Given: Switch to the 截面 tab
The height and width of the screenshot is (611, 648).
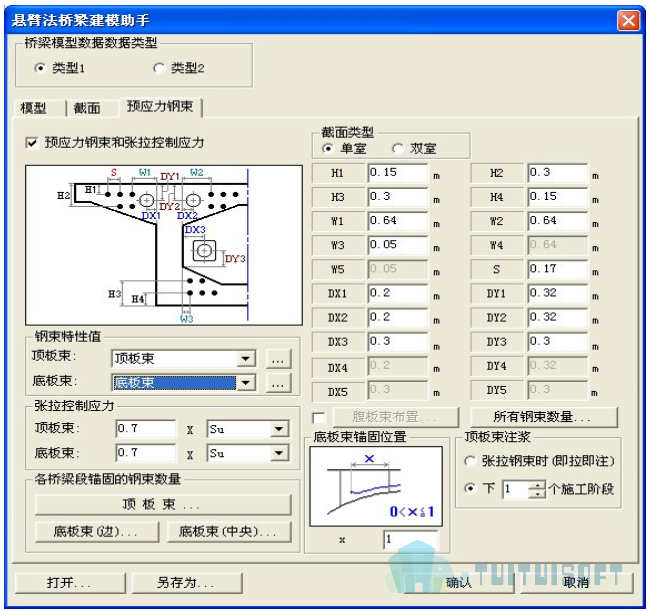Looking at the screenshot, I should point(87,108).
